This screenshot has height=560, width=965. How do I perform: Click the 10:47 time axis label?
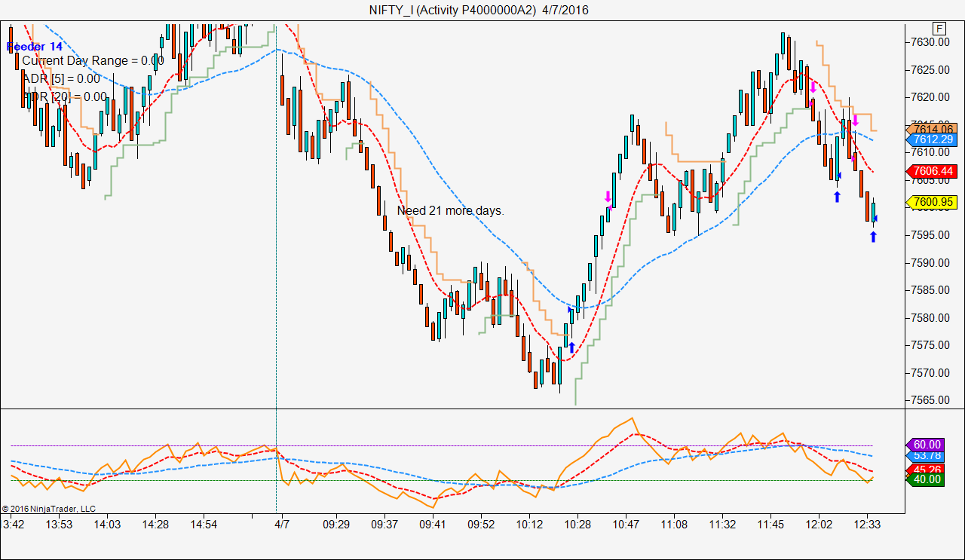tap(626, 525)
